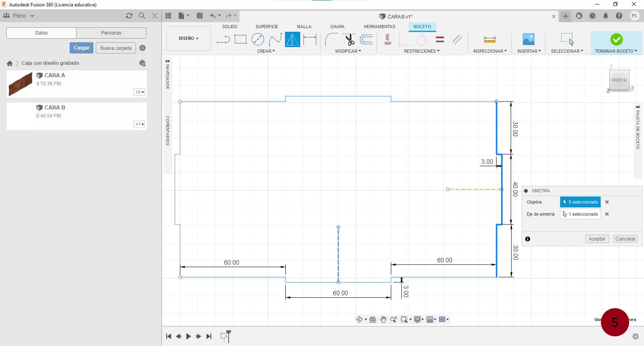Switch to the SOLIDO tab
This screenshot has width=644, height=346.
[x=230, y=27]
